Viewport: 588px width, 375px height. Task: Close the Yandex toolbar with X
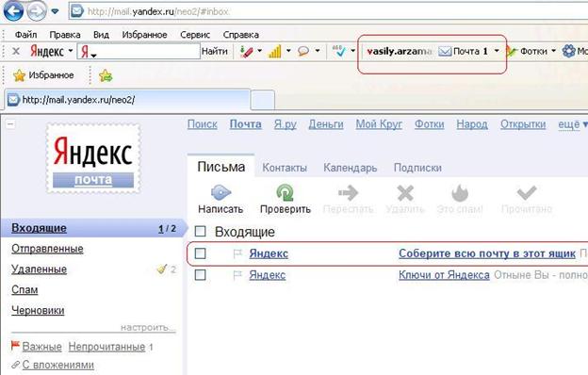16,51
